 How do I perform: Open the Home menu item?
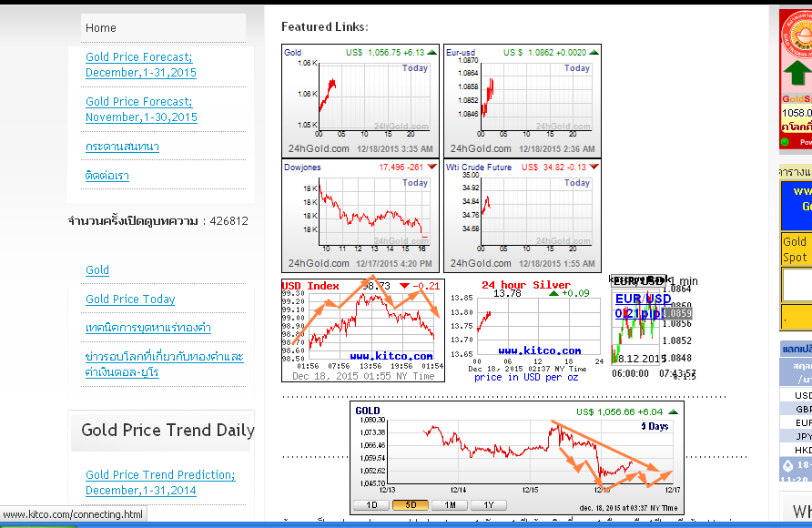163,28
